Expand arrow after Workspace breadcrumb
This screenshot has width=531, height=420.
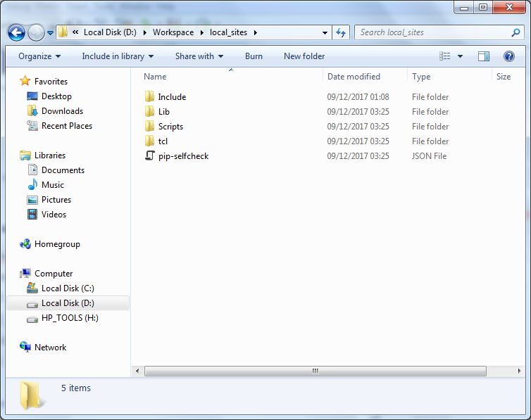point(202,32)
